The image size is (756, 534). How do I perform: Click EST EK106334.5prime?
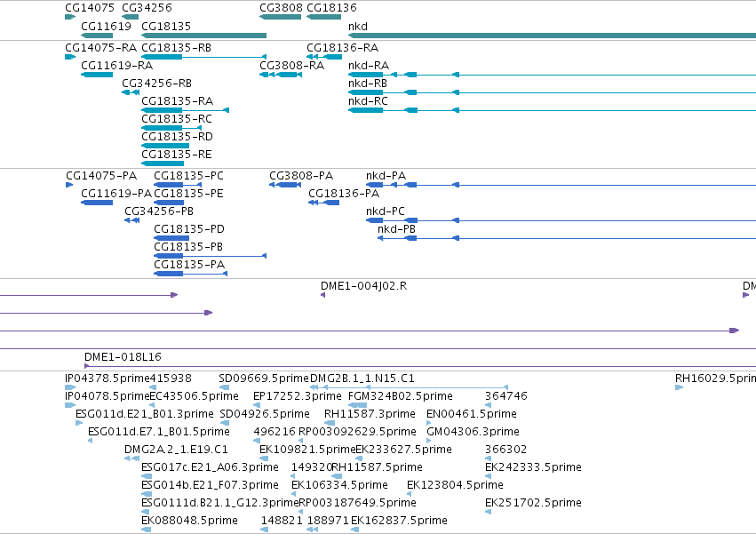click(x=339, y=486)
